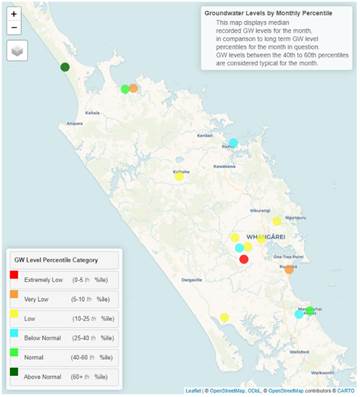Zoom in with the plus button
The height and width of the screenshot is (397, 360).
click(14, 14)
